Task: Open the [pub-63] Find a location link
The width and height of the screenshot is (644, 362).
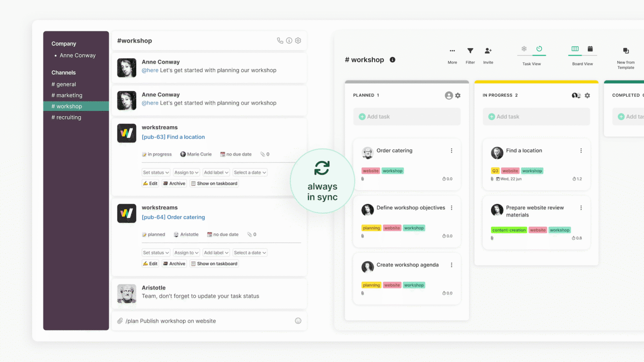Action: 173,137
